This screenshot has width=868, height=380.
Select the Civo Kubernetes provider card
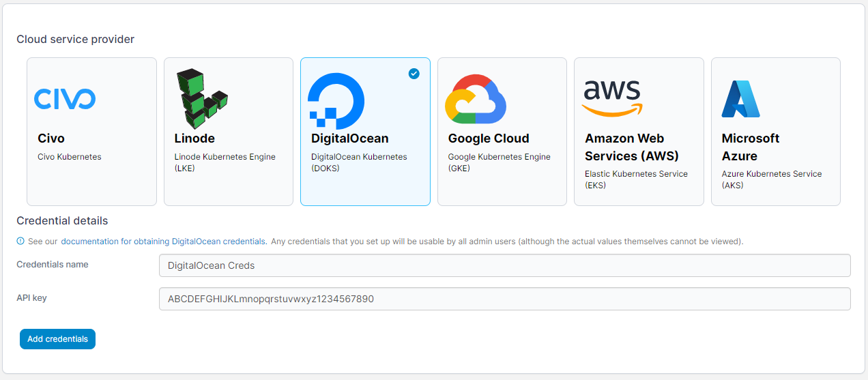click(91, 132)
